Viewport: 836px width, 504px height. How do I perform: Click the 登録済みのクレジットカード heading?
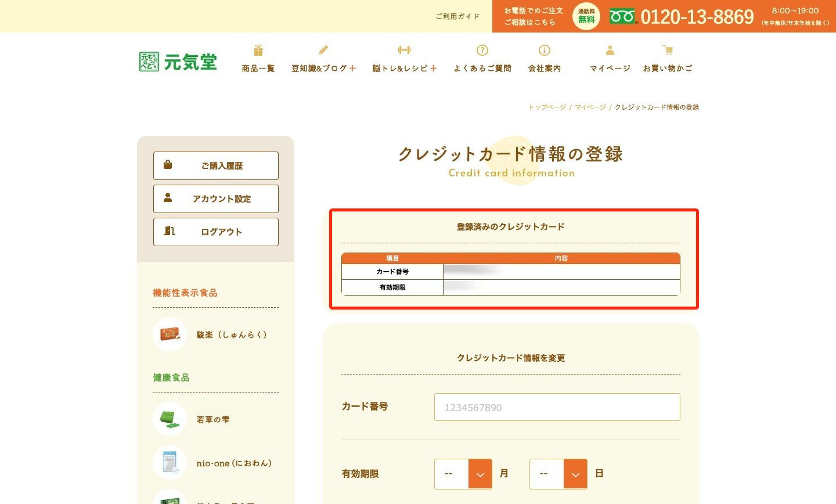tap(511, 227)
